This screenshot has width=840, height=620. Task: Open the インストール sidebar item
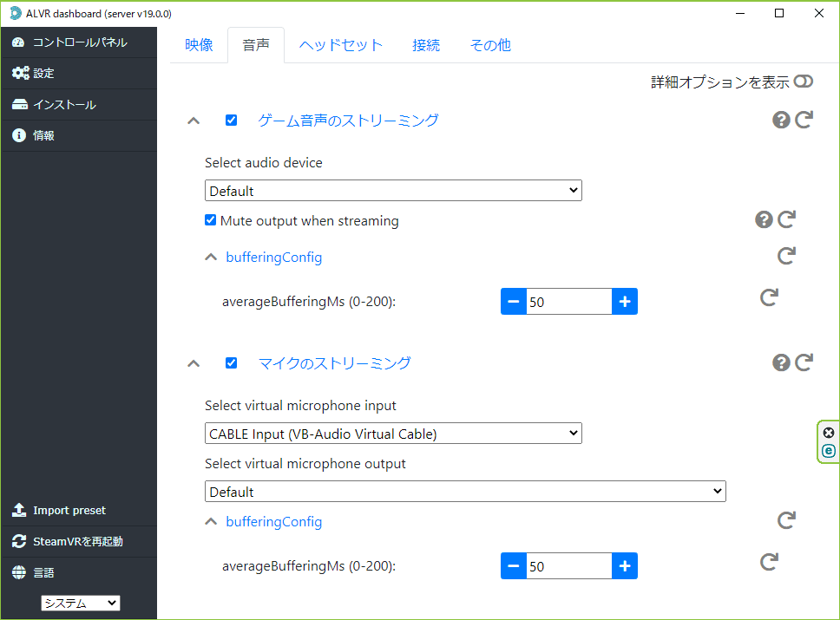click(x=79, y=104)
